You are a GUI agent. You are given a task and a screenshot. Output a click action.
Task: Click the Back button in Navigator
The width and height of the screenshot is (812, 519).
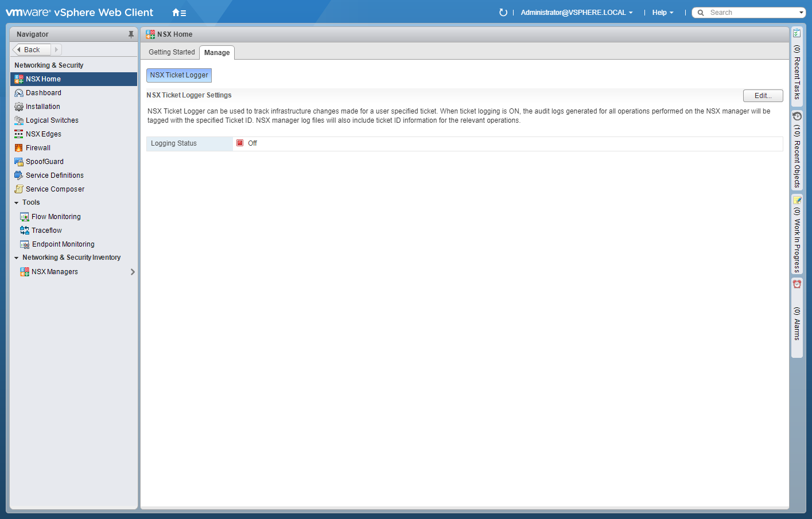click(x=32, y=50)
